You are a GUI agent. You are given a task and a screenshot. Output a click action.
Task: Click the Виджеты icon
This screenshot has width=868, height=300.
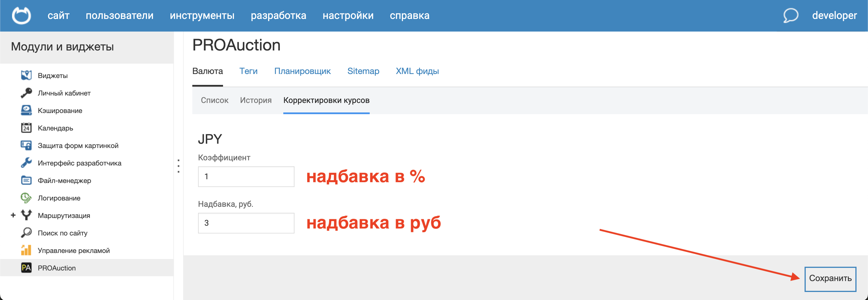(x=26, y=75)
